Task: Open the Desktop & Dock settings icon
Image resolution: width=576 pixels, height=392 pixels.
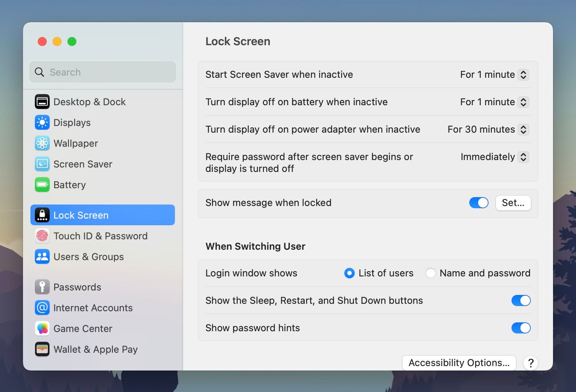Action: 42,102
